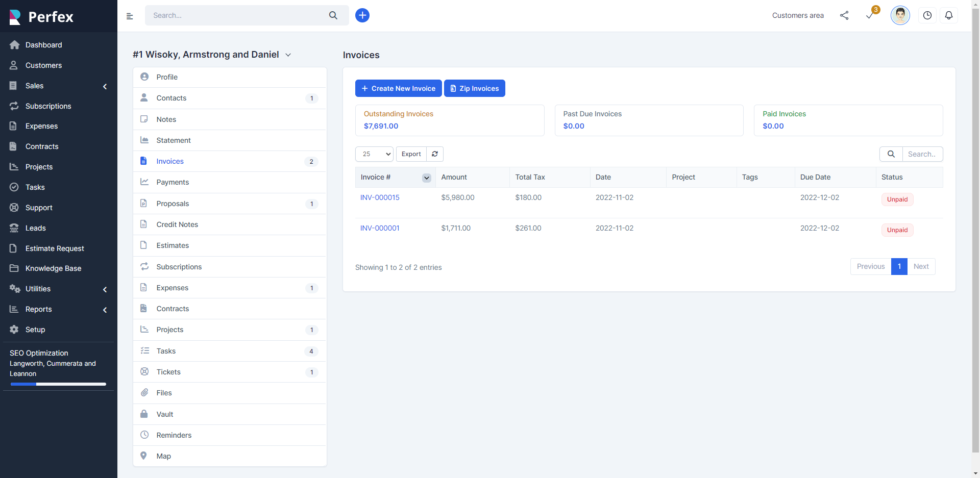
Task: Toggle Invoice # column sort arrow
Action: pos(427,178)
